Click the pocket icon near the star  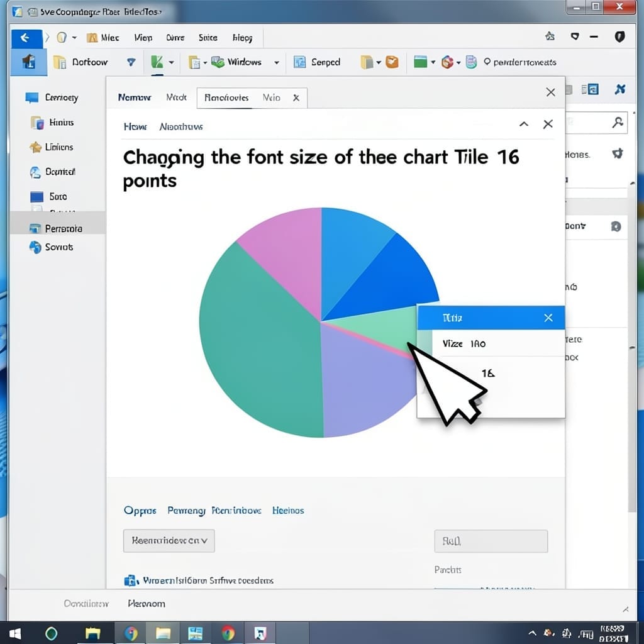coord(575,36)
